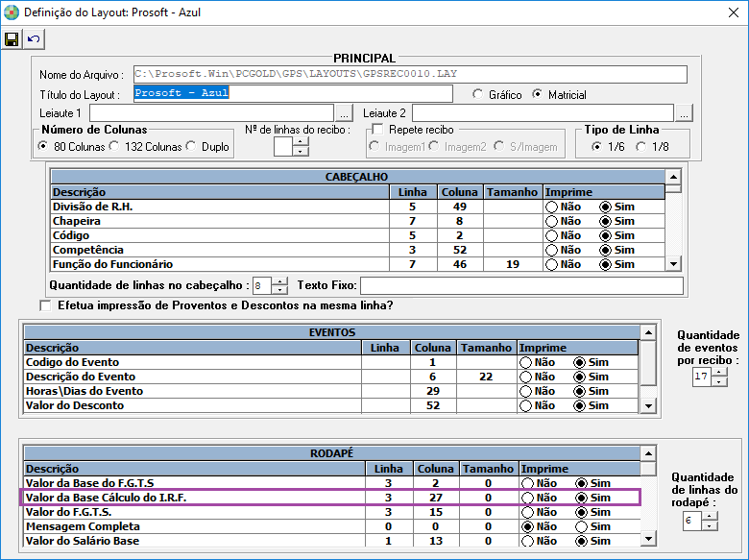
Task: Increase quantidade de linhas do rodapé
Action: click(x=710, y=516)
